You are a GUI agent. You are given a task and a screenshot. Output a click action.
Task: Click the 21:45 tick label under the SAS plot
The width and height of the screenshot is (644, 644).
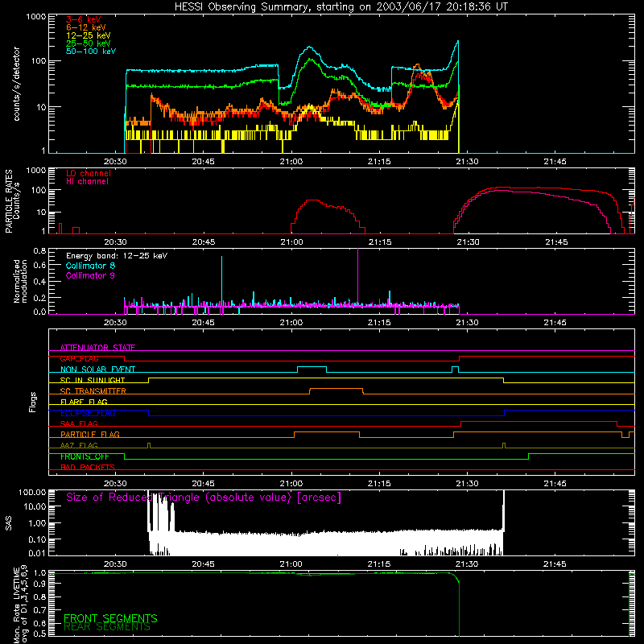coord(555,564)
